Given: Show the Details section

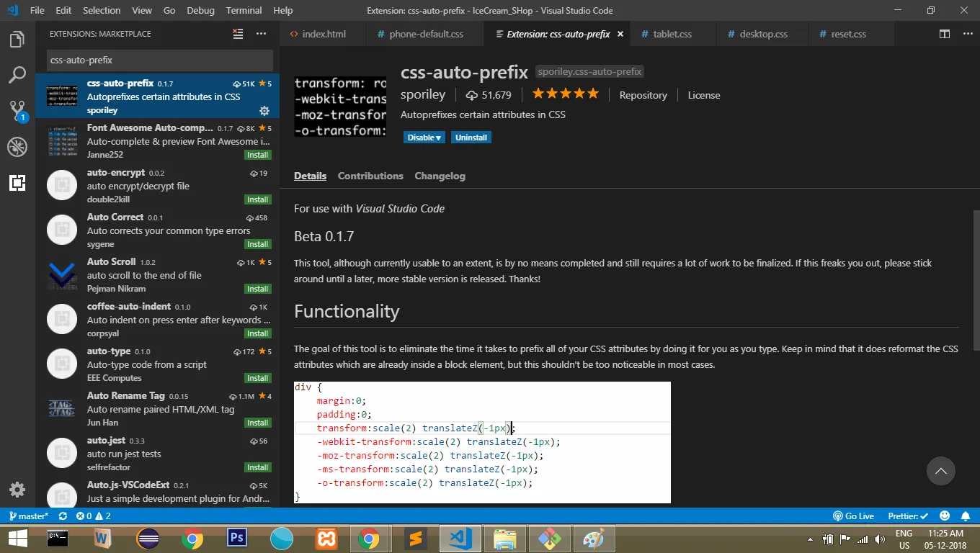Looking at the screenshot, I should pos(310,176).
